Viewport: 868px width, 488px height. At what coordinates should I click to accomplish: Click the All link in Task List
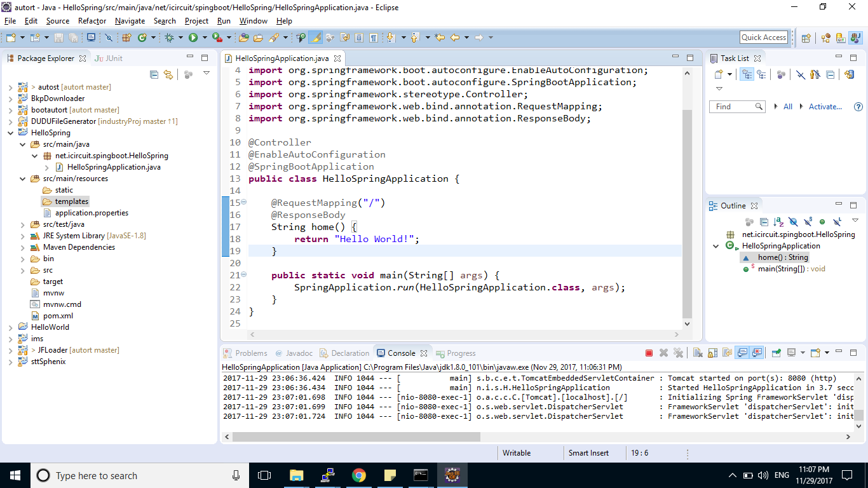[x=788, y=107]
